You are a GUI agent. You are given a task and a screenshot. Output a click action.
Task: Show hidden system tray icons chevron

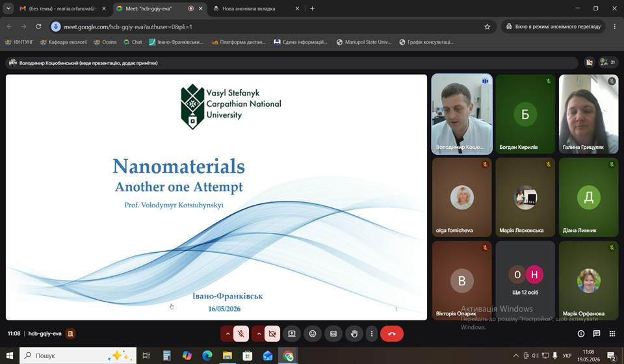516,356
